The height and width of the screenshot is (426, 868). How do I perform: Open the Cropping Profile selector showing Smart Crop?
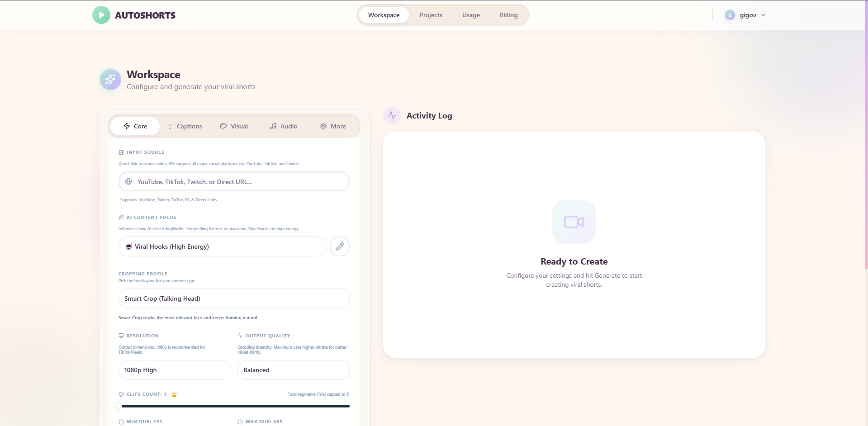click(x=233, y=298)
